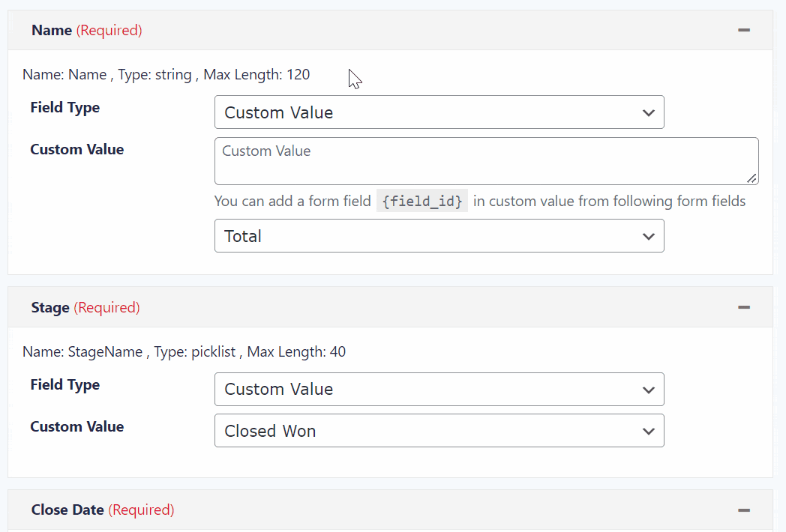Click the chevron on the Closed Won dropdown

(648, 430)
